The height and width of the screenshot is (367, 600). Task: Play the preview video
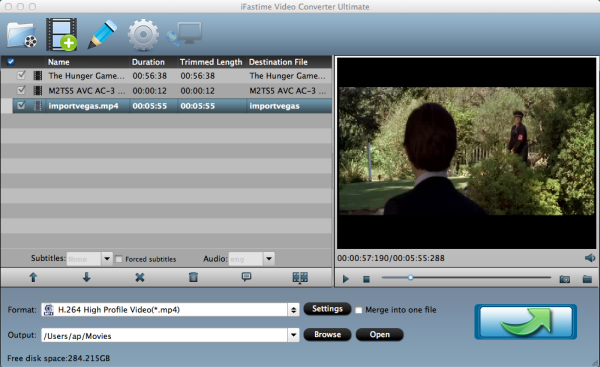[346, 279]
